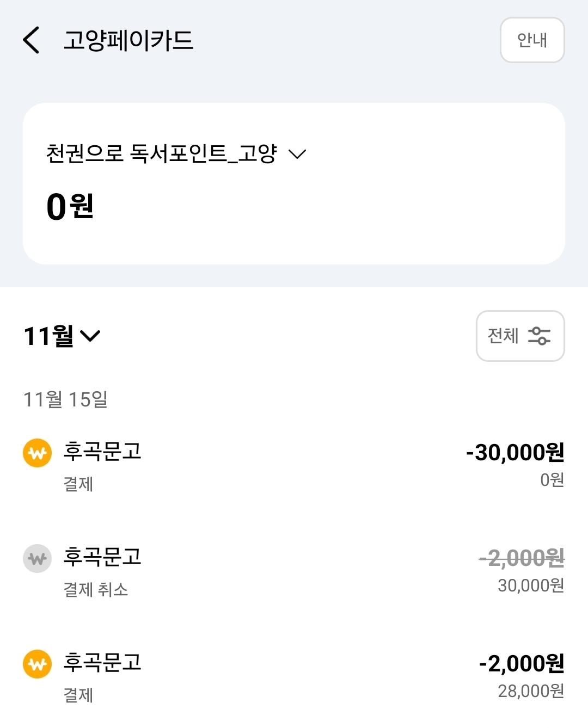Open the 안내 info button
The image size is (588, 728).
coord(532,40)
